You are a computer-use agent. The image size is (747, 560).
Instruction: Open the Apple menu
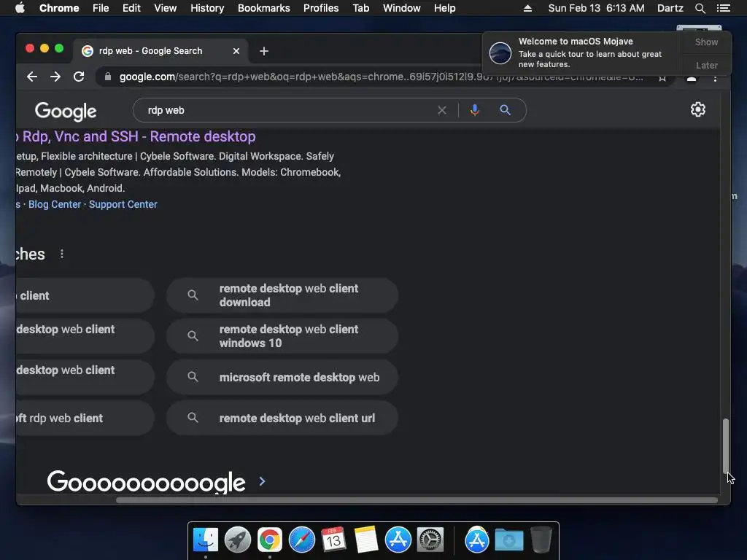pos(20,8)
